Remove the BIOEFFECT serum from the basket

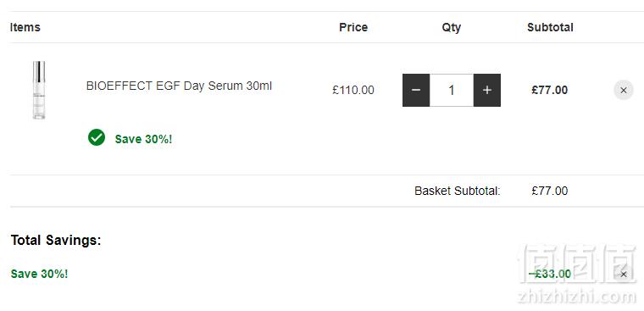624,91
